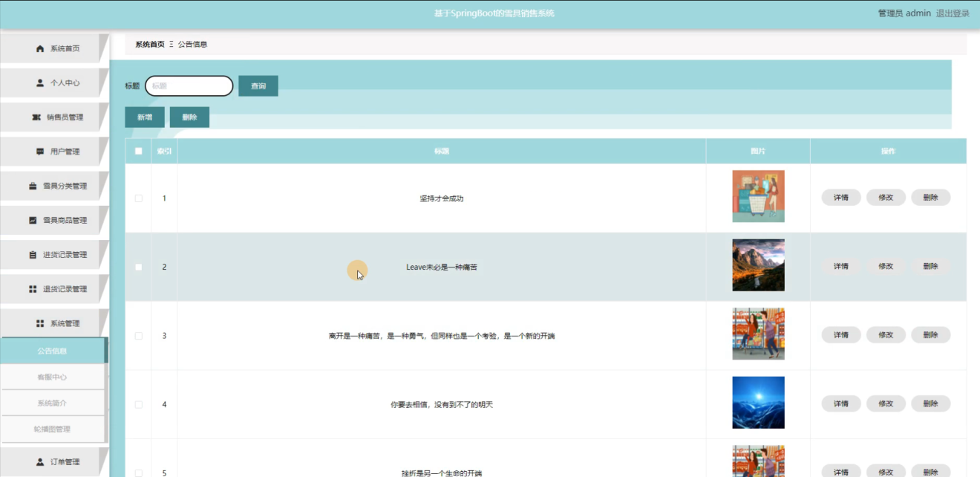Screen dimensions: 980x477
Task: Click the title starting with 离开是一种痛苦
Action: point(442,336)
